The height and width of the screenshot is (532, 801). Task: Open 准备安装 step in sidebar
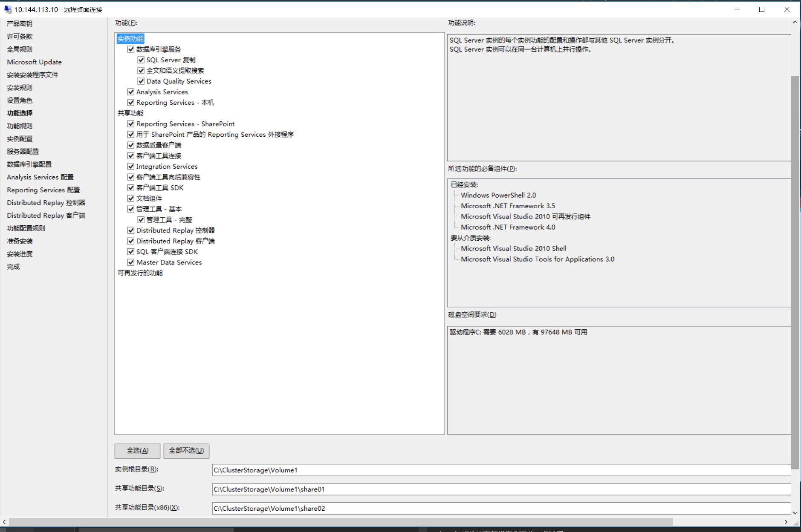[x=20, y=241]
